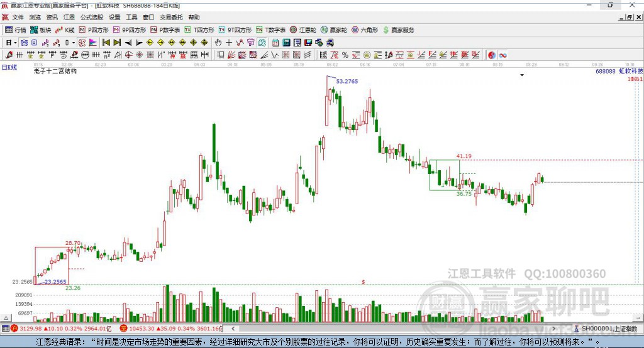Click the 53.2765 peak price label
644x348 pixels.
click(x=347, y=81)
